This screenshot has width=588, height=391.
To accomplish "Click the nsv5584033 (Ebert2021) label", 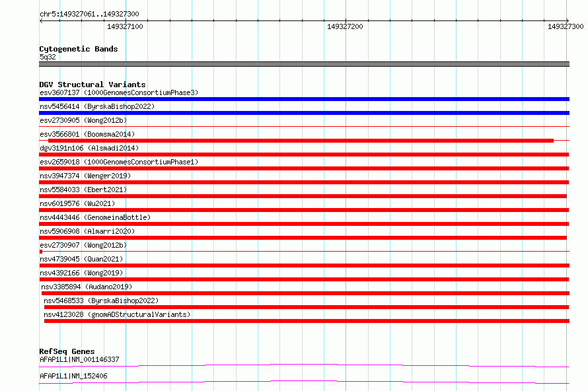I will (x=83, y=190).
